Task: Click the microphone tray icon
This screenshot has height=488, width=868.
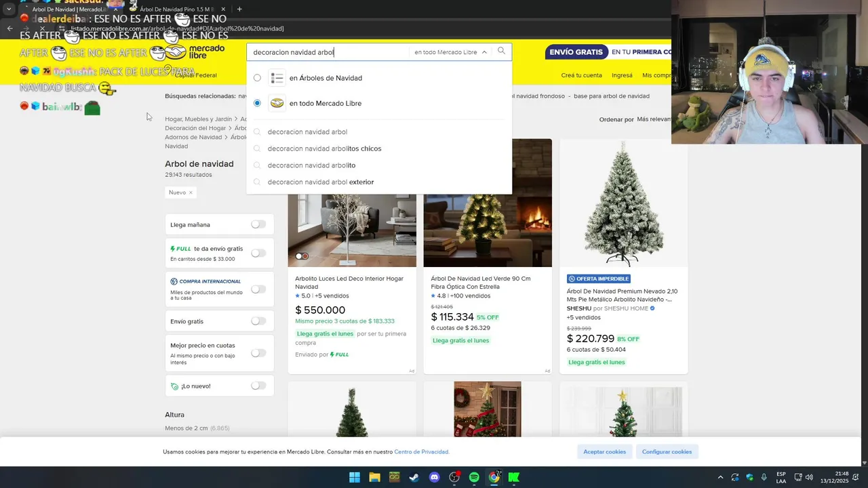Action: 764,477
